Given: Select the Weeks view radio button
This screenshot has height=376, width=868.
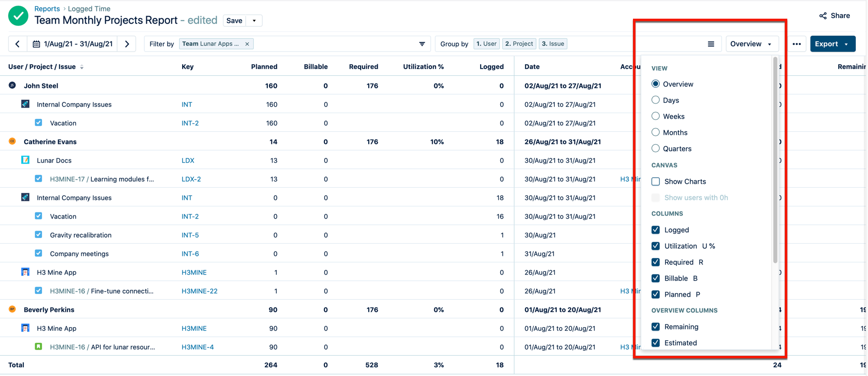Looking at the screenshot, I should tap(656, 116).
